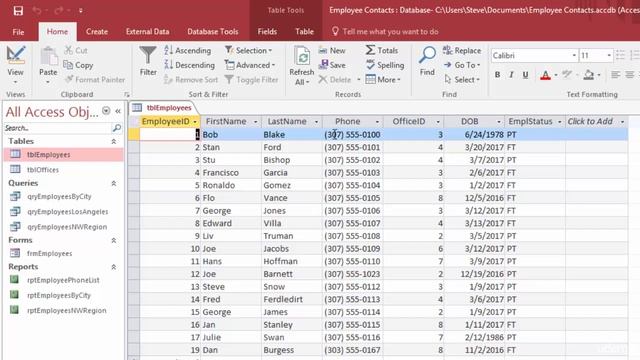Toggle Bold text formatting
The width and height of the screenshot is (640, 360).
[x=497, y=75]
